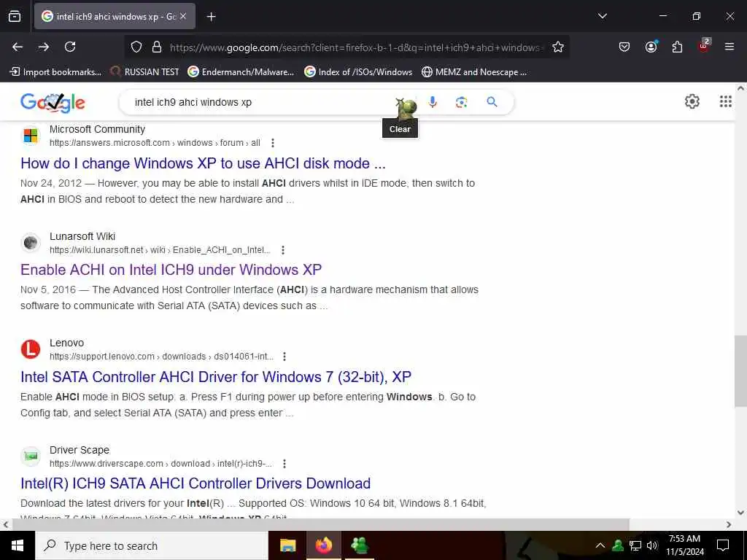Show hidden system tray icons
This screenshot has width=747, height=560.
(600, 545)
